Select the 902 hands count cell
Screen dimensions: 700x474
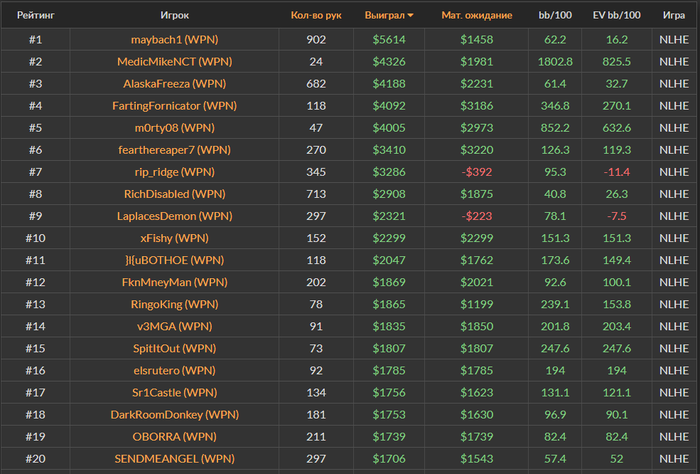(316, 40)
